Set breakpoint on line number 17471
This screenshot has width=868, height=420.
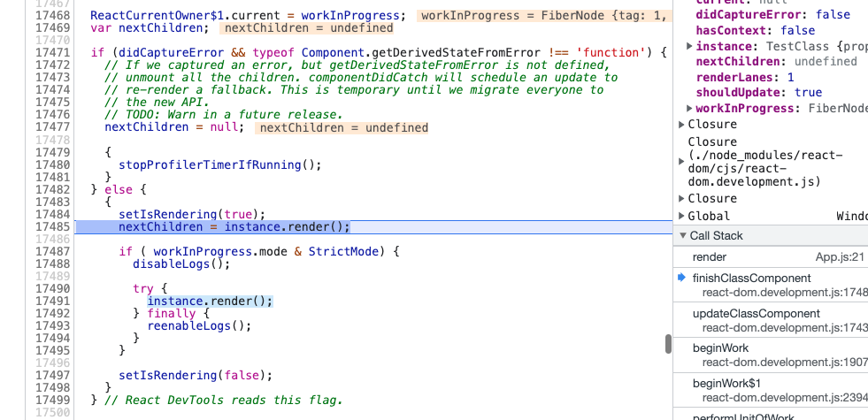52,52
